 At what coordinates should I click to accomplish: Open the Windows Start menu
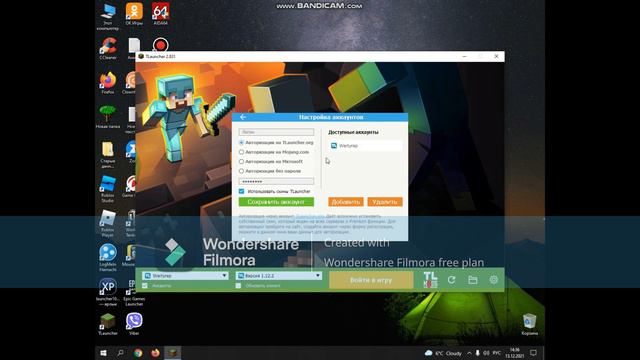[103, 353]
